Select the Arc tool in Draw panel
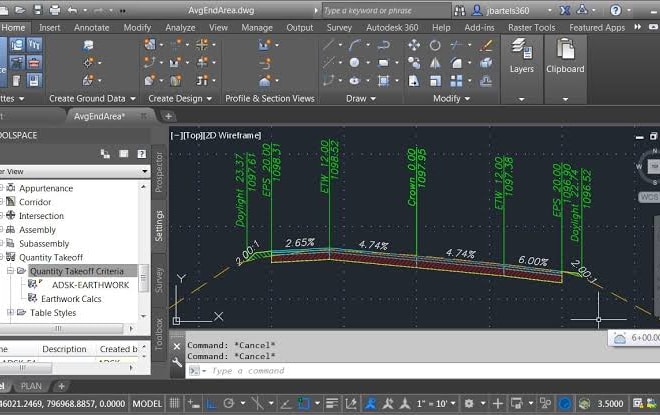This screenshot has width=660, height=415. click(355, 45)
